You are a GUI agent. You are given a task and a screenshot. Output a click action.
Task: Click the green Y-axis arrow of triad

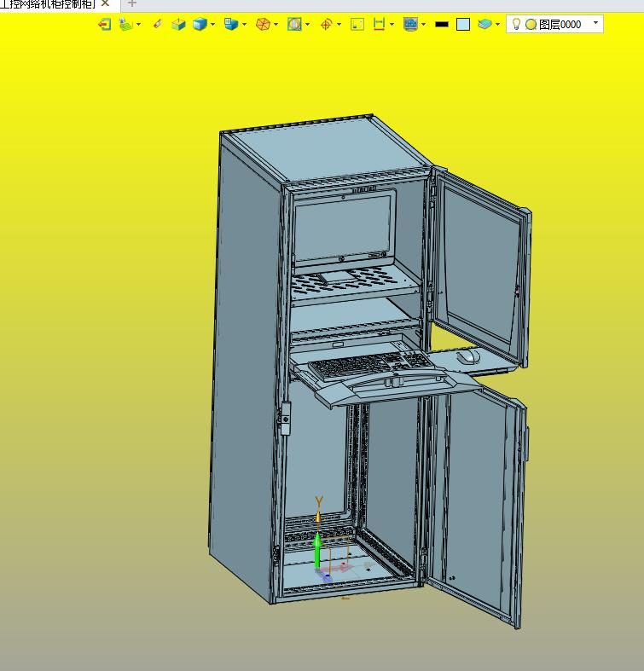(x=317, y=551)
